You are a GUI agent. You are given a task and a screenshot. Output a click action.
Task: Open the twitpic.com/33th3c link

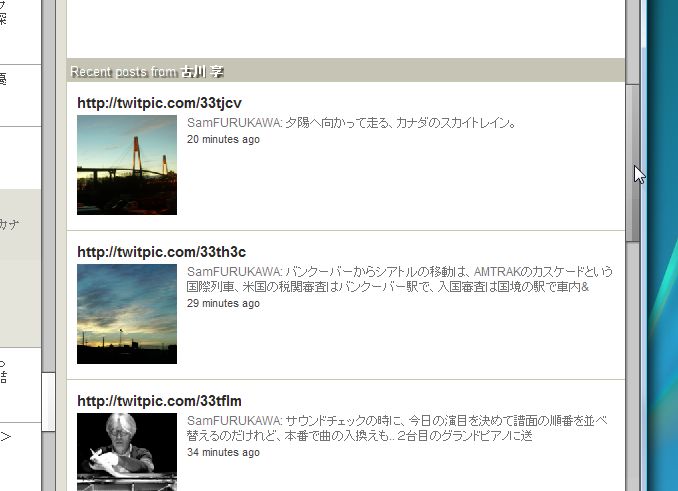tap(161, 252)
